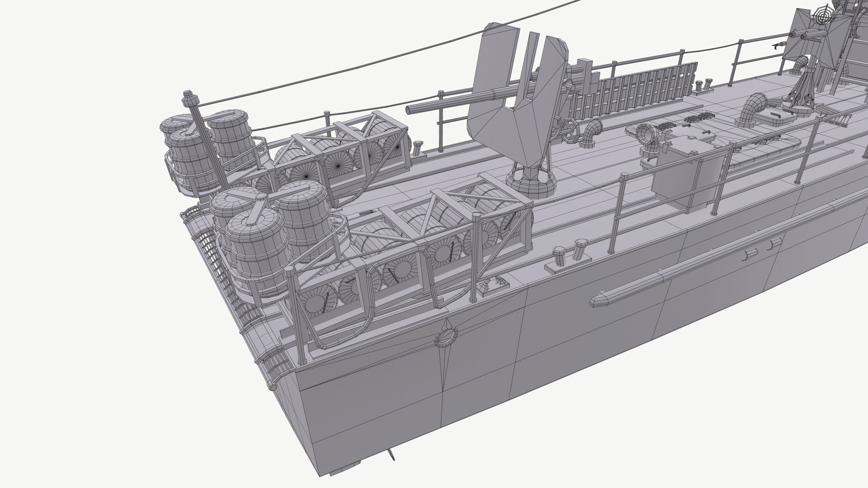The image size is (868, 488).
Task: Click the round porthole on the hull
Action: [x=446, y=337]
